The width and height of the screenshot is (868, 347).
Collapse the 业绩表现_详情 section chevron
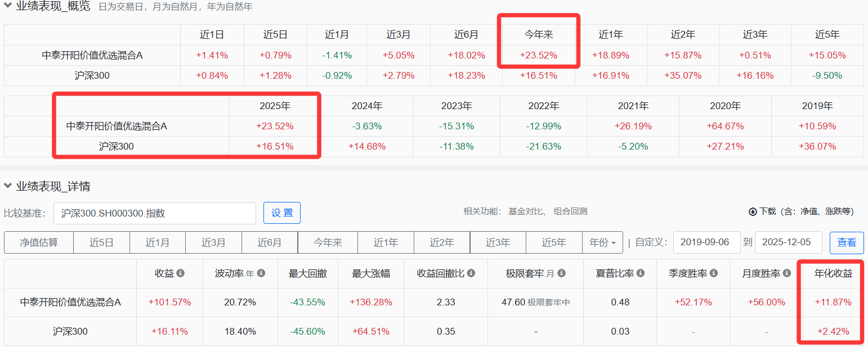[x=8, y=185]
